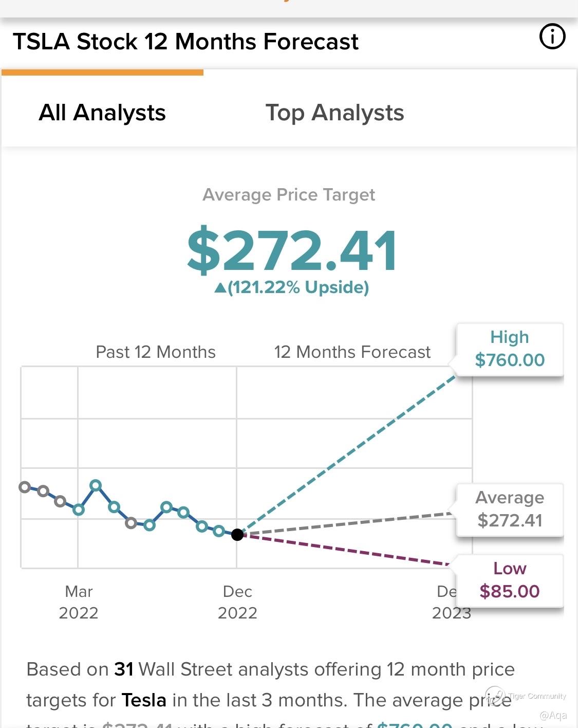The image size is (578, 728).
Task: Select the All Analysts tab
Action: pos(102,113)
